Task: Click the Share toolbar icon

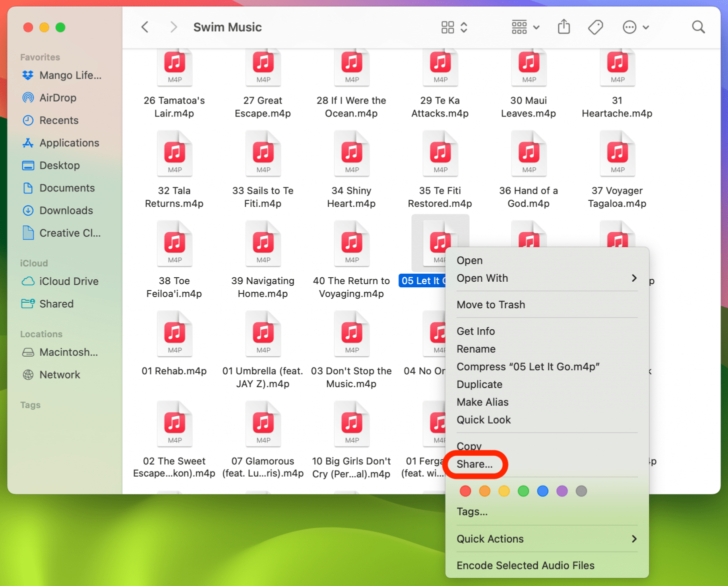Action: point(563,27)
